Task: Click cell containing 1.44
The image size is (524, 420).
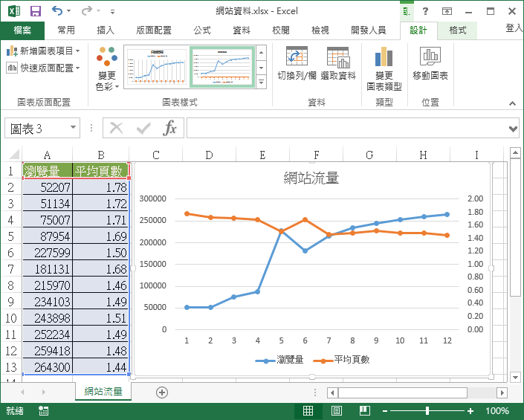Action: 101,367
